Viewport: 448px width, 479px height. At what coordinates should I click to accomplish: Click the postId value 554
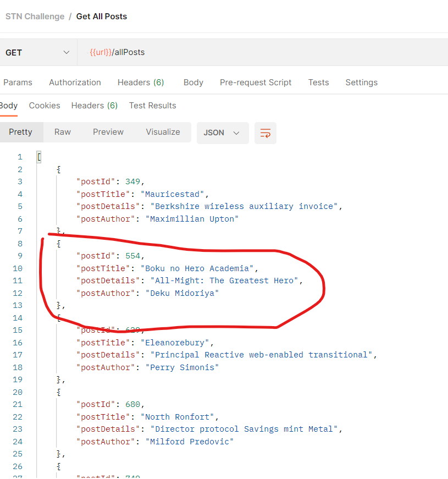click(x=132, y=256)
